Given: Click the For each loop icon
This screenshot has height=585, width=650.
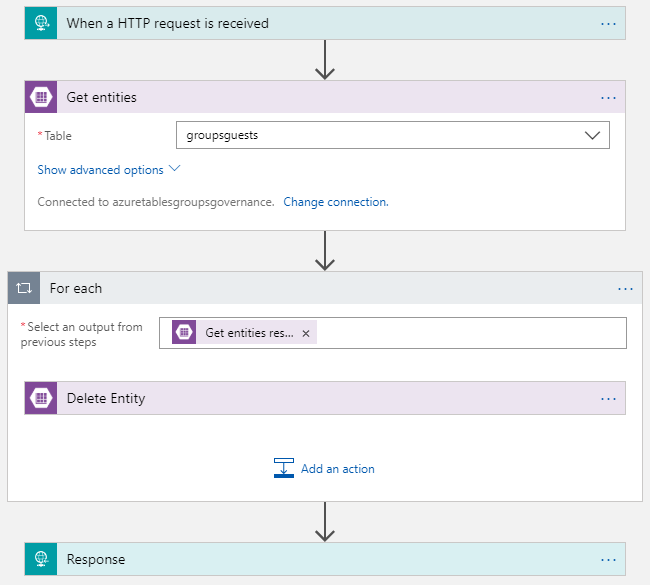Looking at the screenshot, I should click(x=24, y=289).
